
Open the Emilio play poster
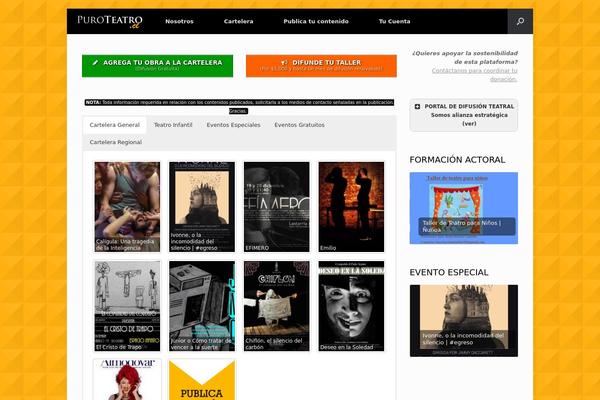coord(351,207)
